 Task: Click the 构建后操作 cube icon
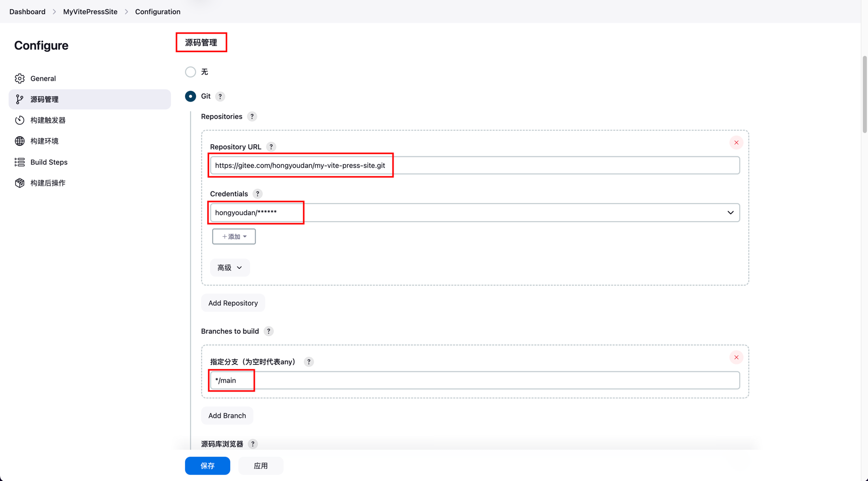(x=20, y=183)
